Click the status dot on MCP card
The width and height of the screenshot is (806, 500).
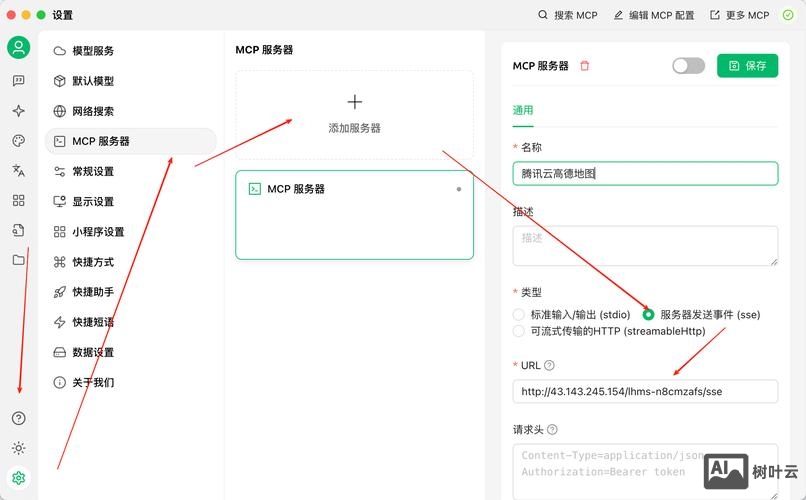coord(459,189)
